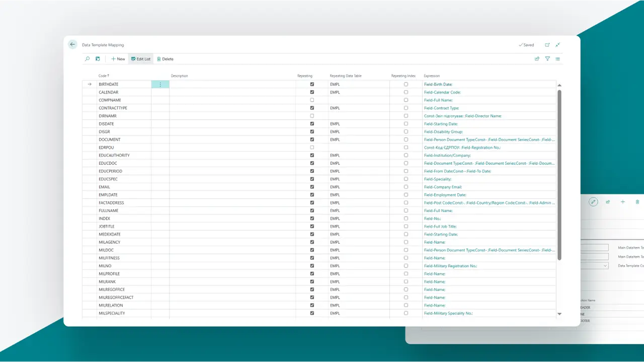Open the Field-Birth Date expression link
The height and width of the screenshot is (362, 644).
(439, 84)
